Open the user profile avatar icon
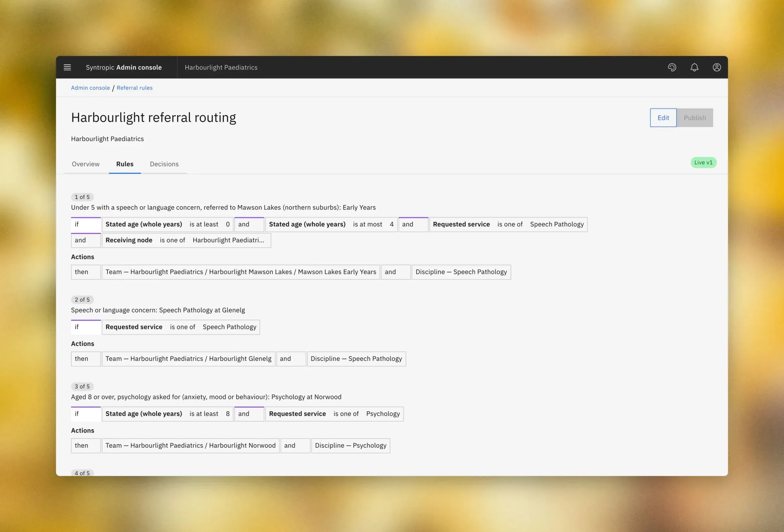The width and height of the screenshot is (784, 532). 716,67
